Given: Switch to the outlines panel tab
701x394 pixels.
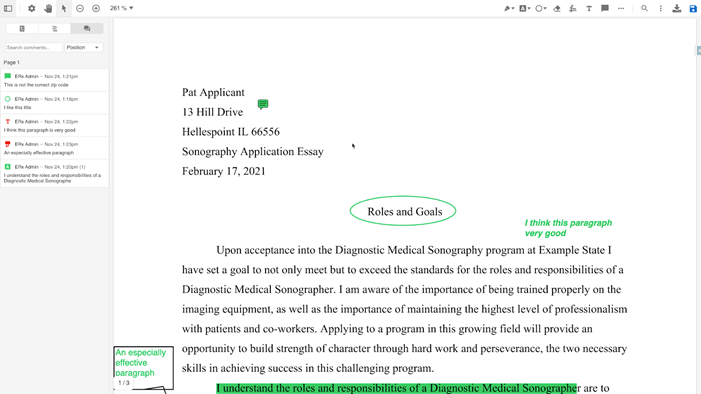Looking at the screenshot, I should 55,29.
